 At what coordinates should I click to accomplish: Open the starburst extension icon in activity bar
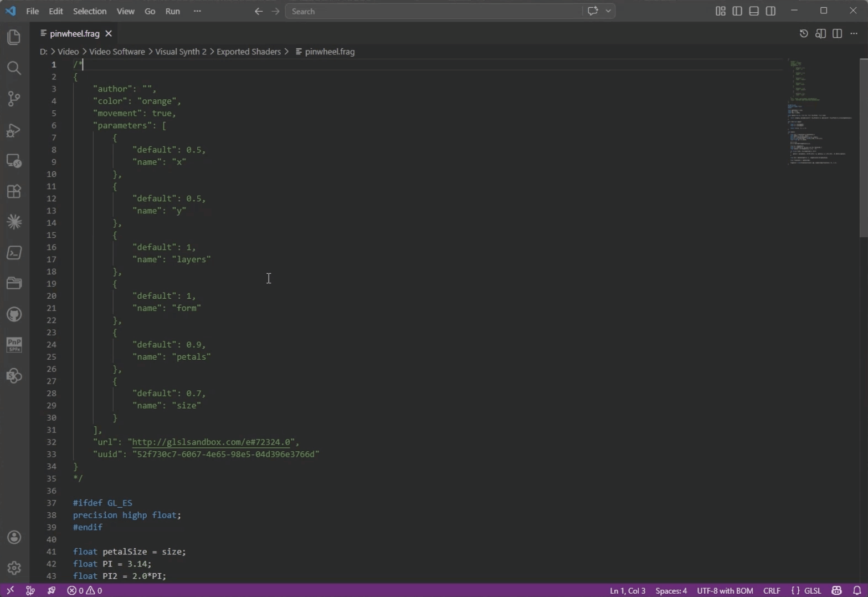pyautogui.click(x=14, y=222)
